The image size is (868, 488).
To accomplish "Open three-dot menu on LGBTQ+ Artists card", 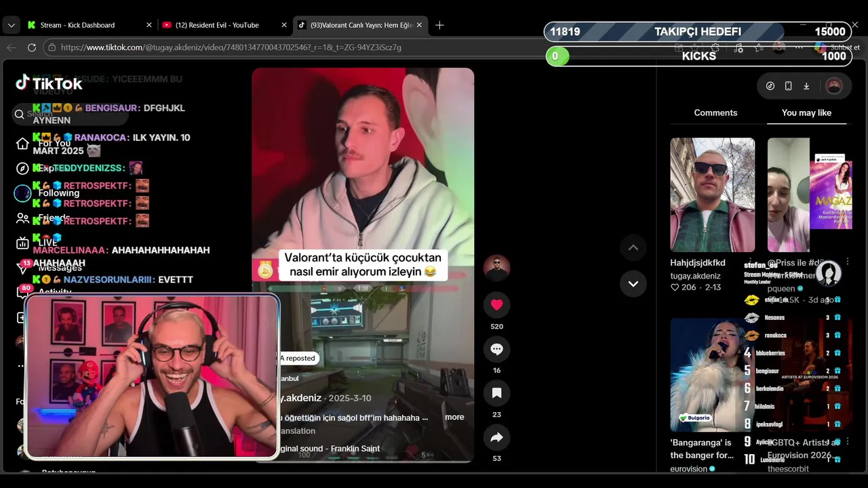I will tap(847, 441).
